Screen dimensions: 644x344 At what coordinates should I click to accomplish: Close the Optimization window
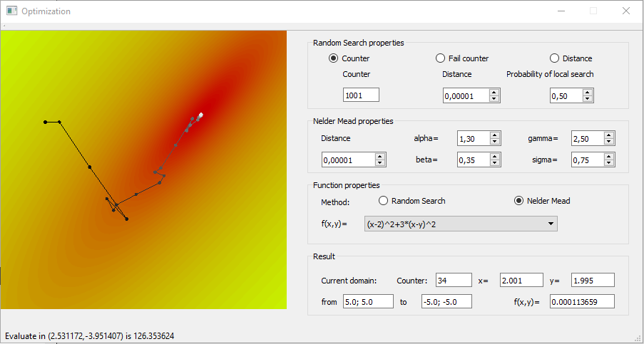pos(626,11)
